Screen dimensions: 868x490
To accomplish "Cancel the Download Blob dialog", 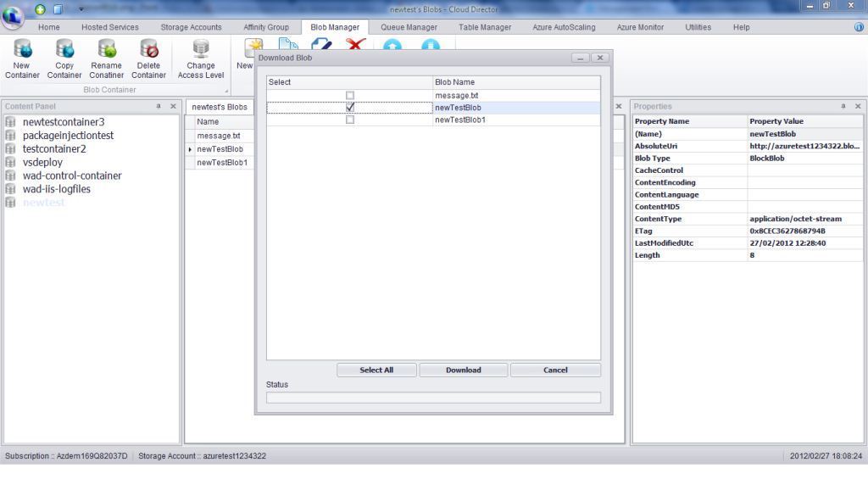I will 555,370.
